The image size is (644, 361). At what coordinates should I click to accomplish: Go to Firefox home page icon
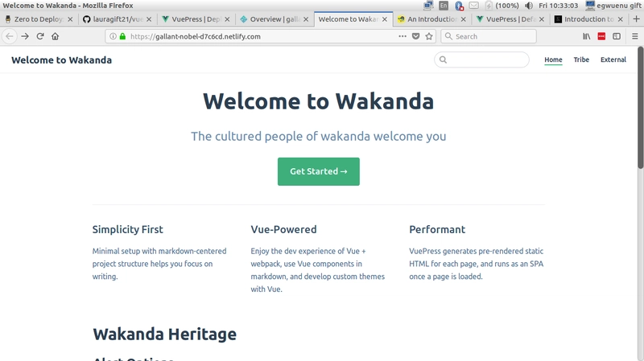(55, 36)
